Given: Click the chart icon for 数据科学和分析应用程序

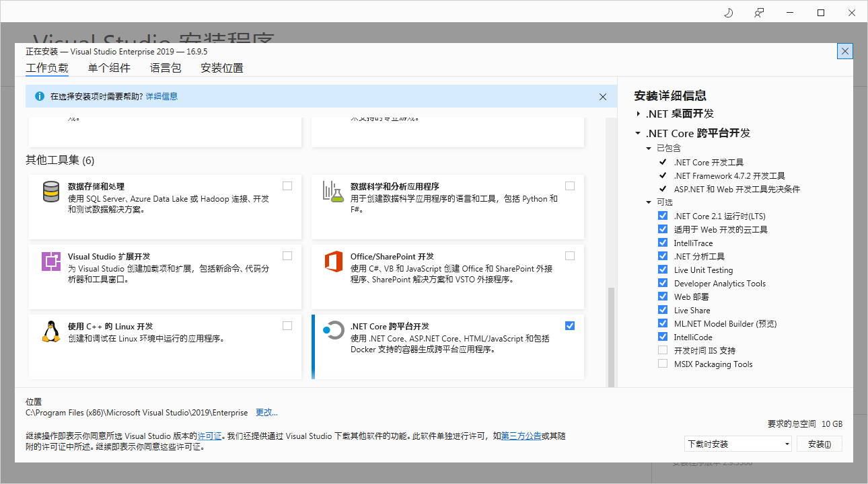Looking at the screenshot, I should pyautogui.click(x=332, y=192).
